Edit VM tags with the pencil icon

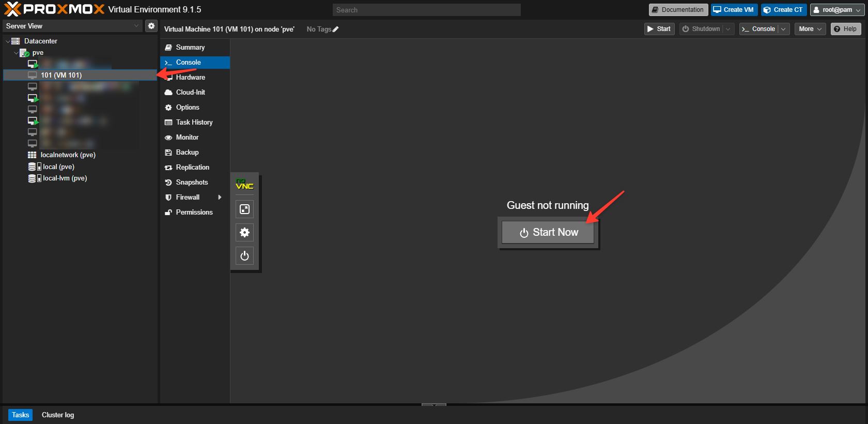tap(336, 29)
